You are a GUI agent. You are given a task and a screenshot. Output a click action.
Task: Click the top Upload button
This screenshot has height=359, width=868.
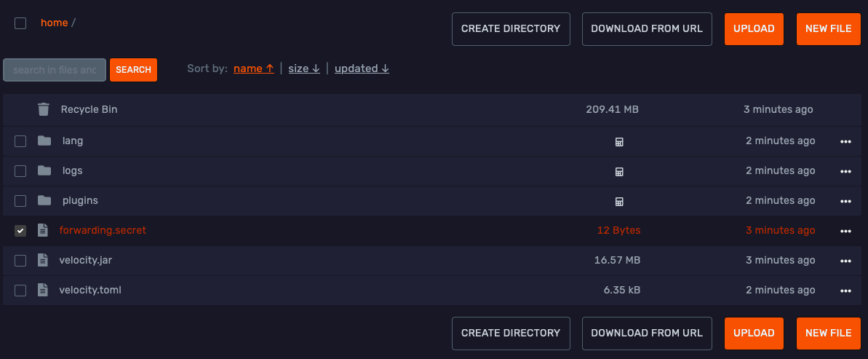pos(754,29)
